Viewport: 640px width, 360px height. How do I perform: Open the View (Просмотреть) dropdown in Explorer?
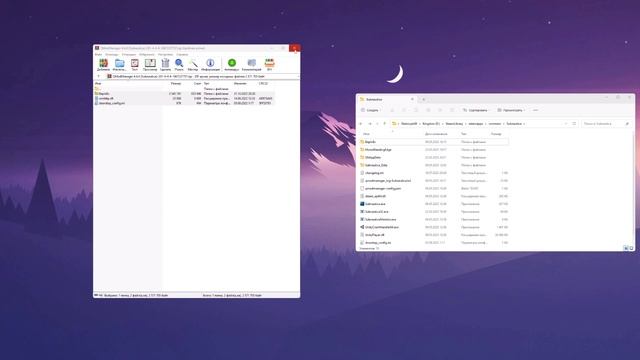coord(510,110)
